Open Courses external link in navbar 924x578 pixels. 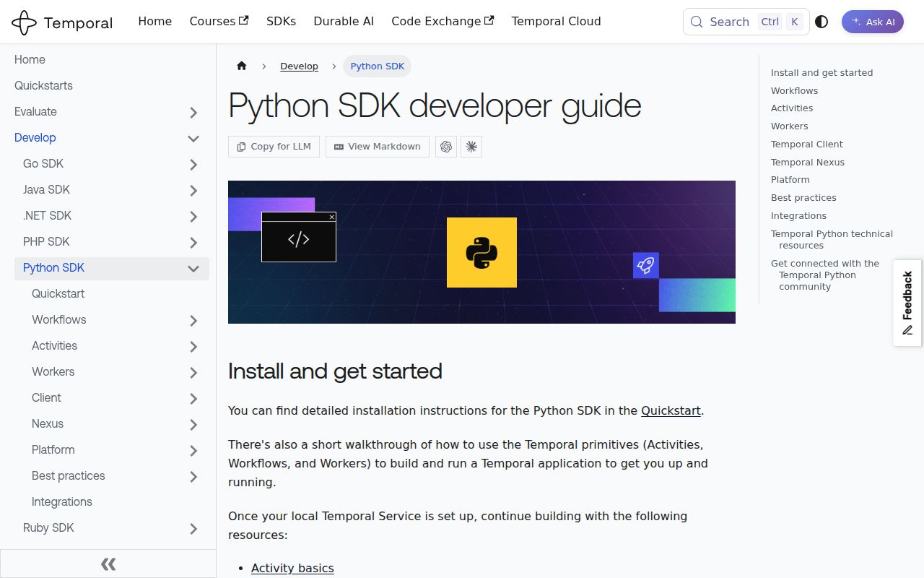click(219, 22)
